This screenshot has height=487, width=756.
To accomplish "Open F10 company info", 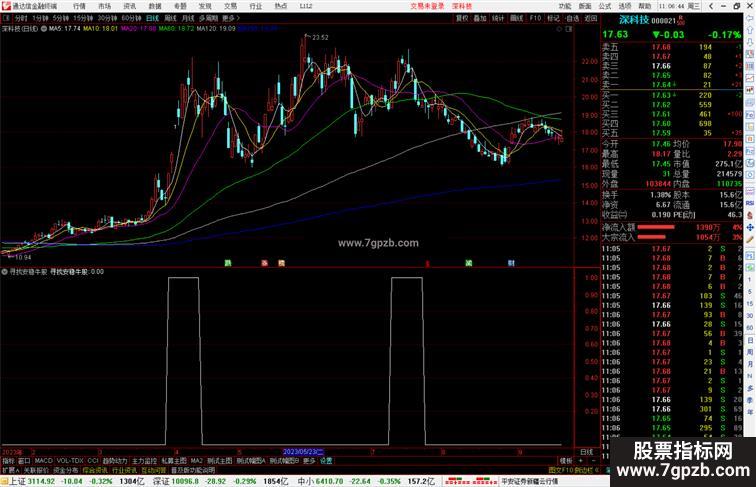I will pos(535,18).
